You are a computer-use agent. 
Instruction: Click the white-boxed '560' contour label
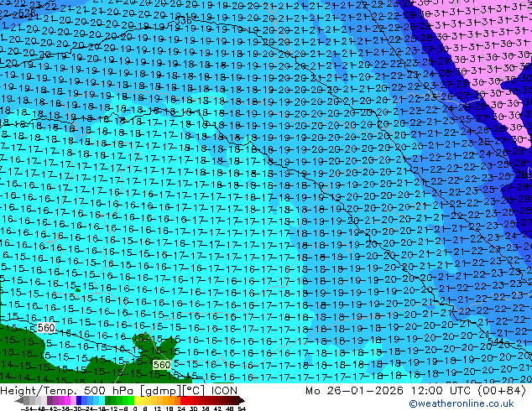(x=46, y=328)
